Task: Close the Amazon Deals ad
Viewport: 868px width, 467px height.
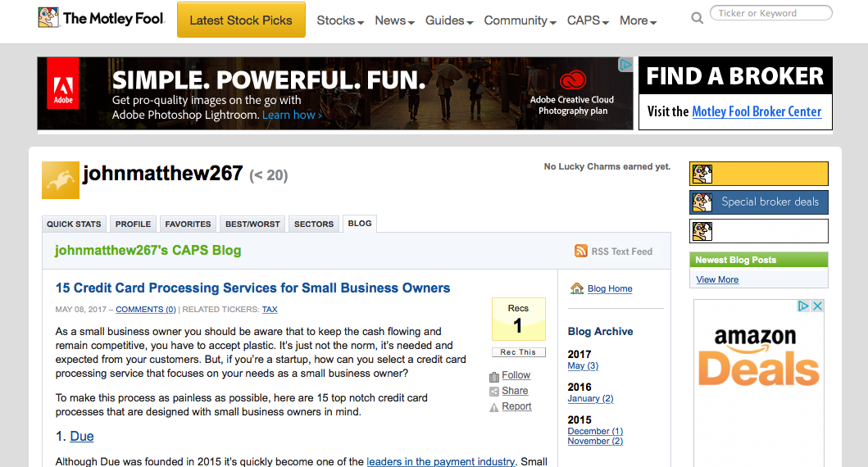Action: click(817, 306)
